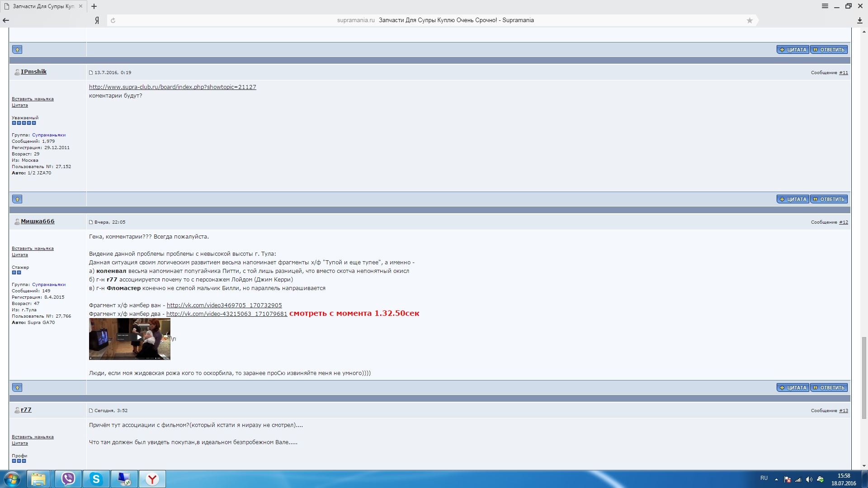The width and height of the screenshot is (868, 488).
Task: Click the browser back arrow
Action: tap(6, 20)
